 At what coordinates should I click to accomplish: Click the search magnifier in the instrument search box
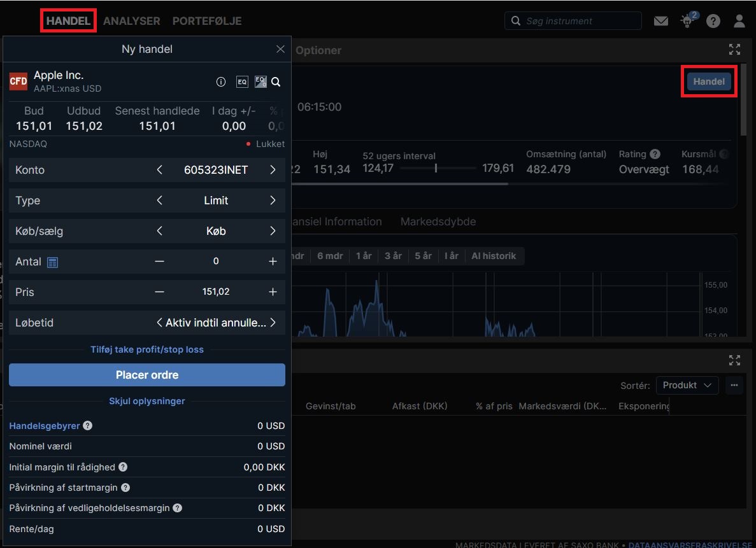(515, 21)
